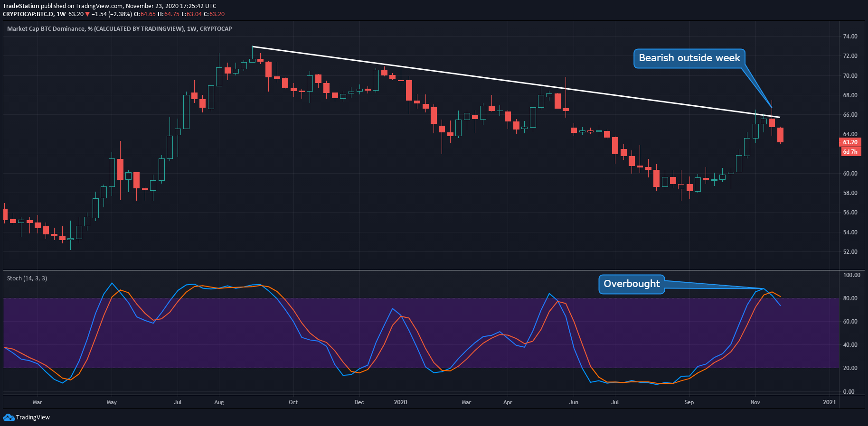Click the 80.00 stochastic axis label
Image resolution: width=868 pixels, height=426 pixels.
[850, 298]
